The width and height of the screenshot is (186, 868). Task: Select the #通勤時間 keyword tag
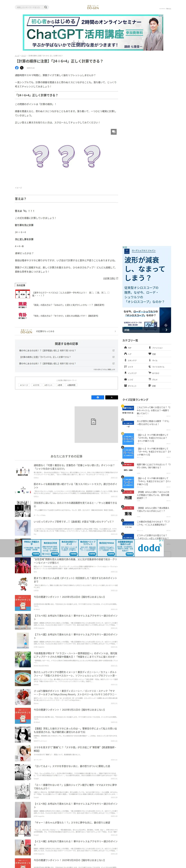point(71,385)
